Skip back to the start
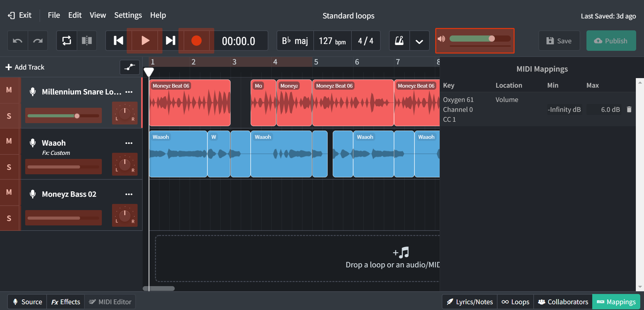644x310 pixels. pos(118,41)
